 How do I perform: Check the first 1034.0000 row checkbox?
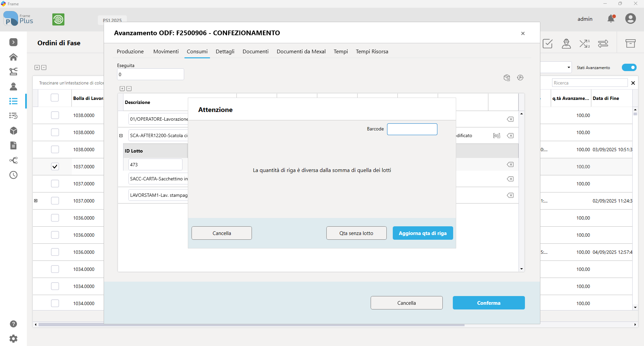(x=55, y=269)
